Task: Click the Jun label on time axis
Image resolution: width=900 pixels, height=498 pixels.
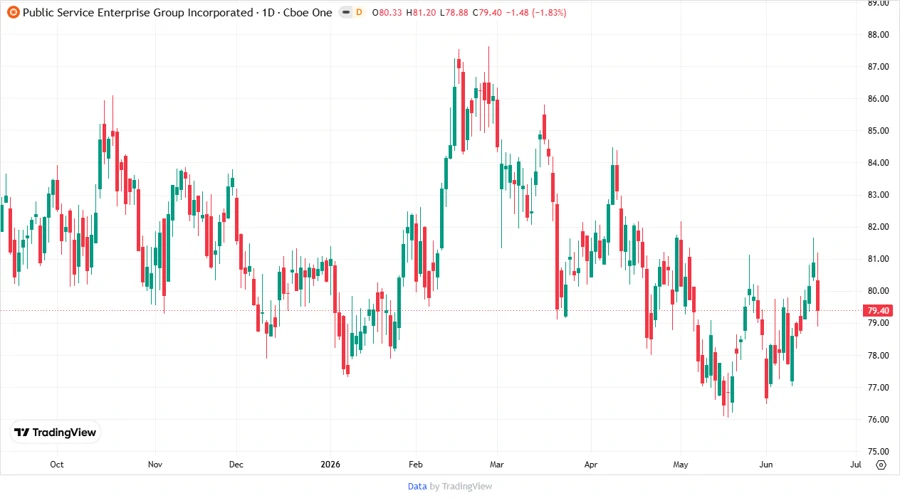Action: (x=766, y=465)
